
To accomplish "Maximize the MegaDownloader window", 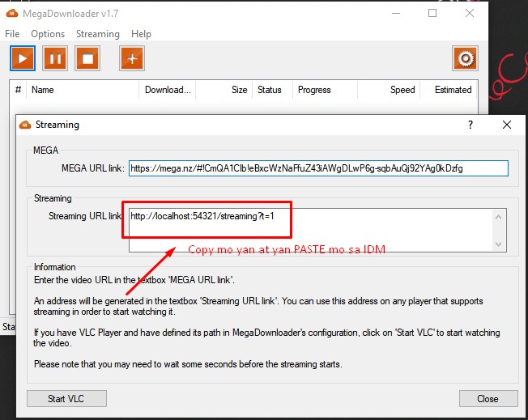I will click(x=432, y=14).
